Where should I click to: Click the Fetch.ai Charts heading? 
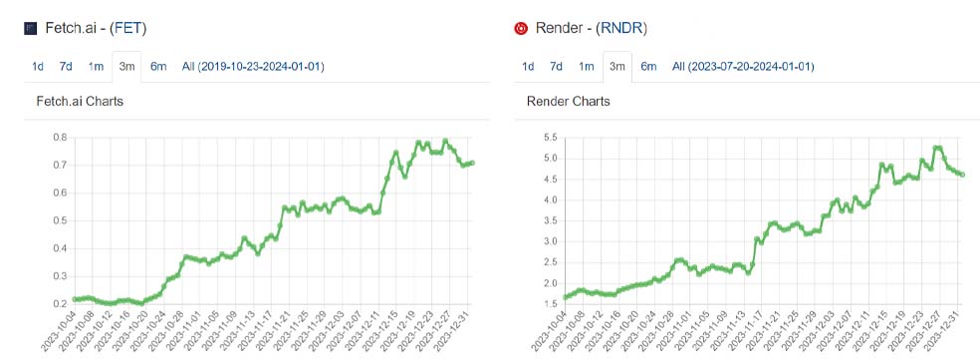tap(80, 101)
